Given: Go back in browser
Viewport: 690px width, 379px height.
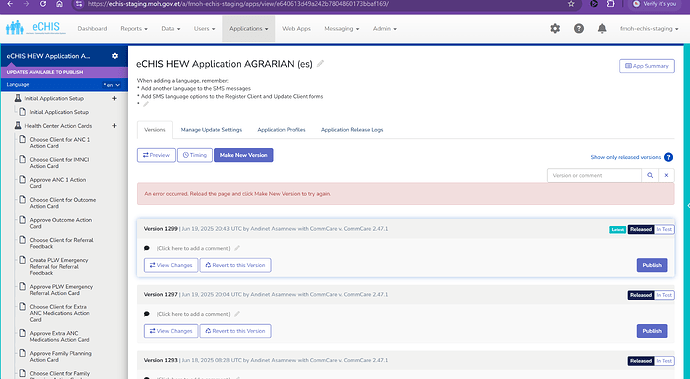Looking at the screenshot, I should point(10,4).
